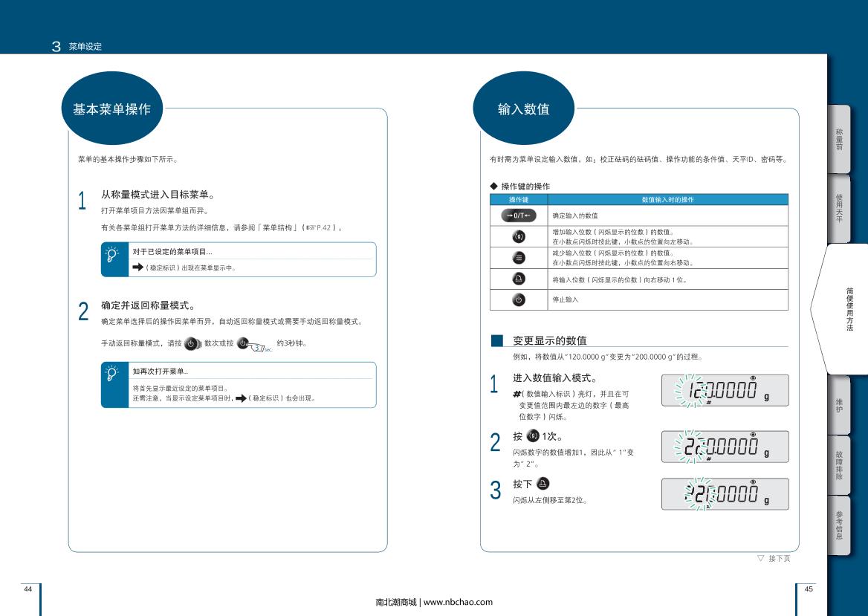868x616 pixels.
Task: Open the 使用天平 side tab
Action: (x=839, y=208)
